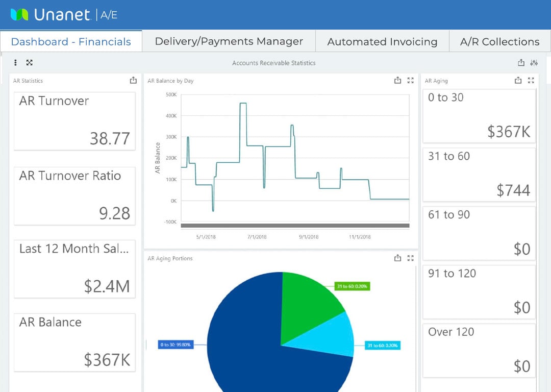Switch to Dashboard - Financials tab
Screen dimensions: 551x392
pos(71,41)
